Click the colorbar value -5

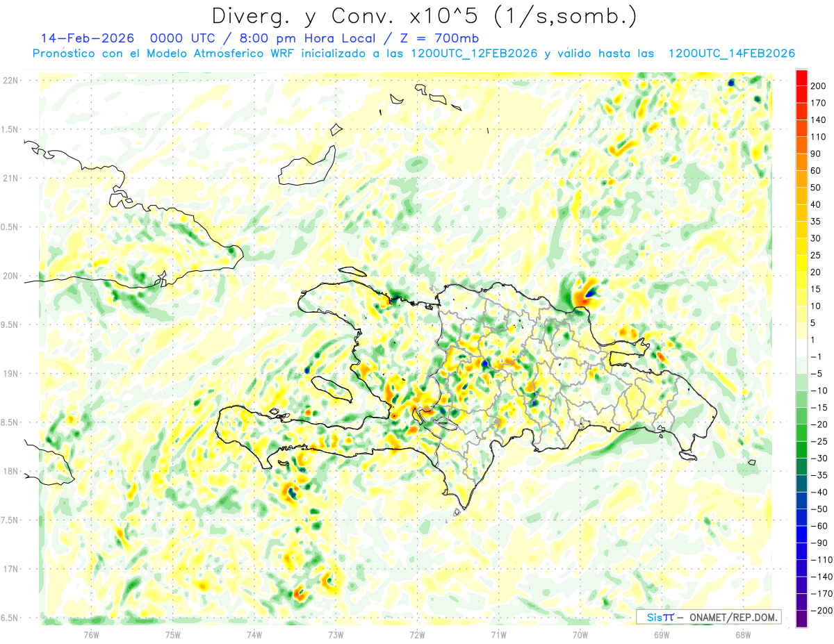[817, 374]
